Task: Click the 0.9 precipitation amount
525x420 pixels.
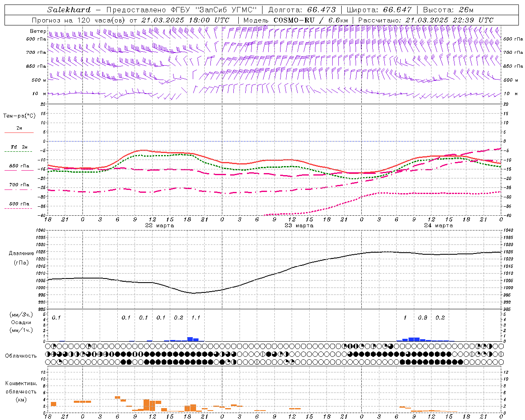Action: [x=422, y=318]
